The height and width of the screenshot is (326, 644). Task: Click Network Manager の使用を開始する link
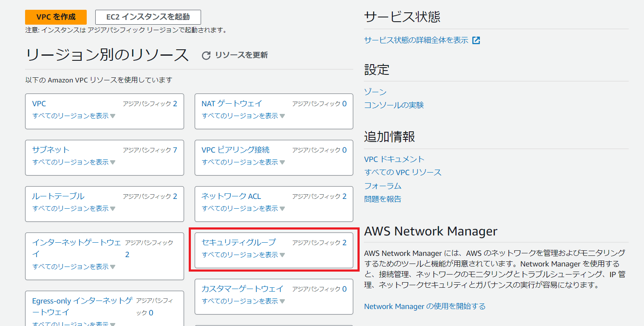(x=425, y=306)
